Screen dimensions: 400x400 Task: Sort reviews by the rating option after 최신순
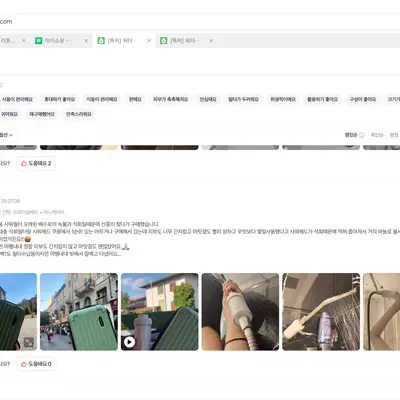point(394,135)
